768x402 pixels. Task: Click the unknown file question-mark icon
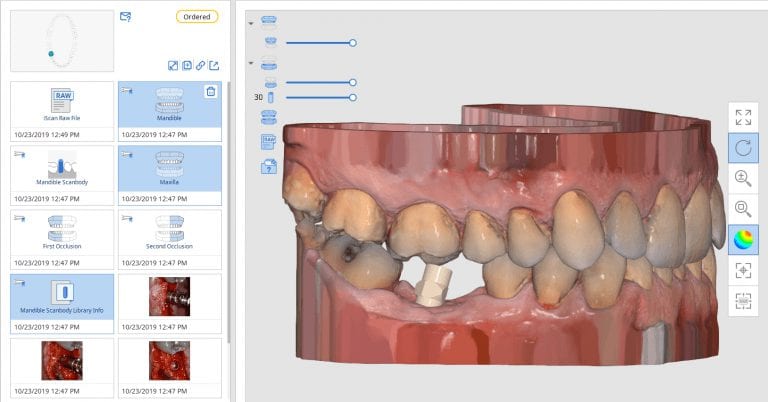(x=268, y=167)
